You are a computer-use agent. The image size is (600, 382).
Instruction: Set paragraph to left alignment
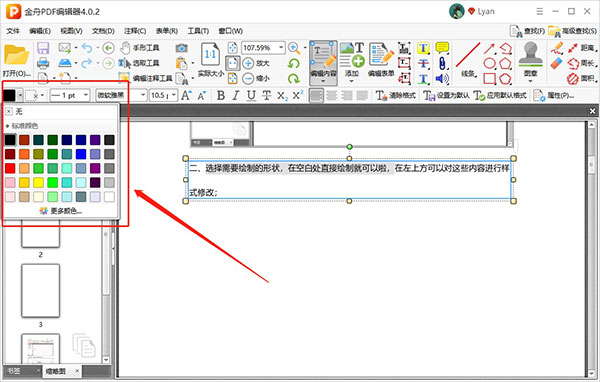pyautogui.click(x=316, y=95)
